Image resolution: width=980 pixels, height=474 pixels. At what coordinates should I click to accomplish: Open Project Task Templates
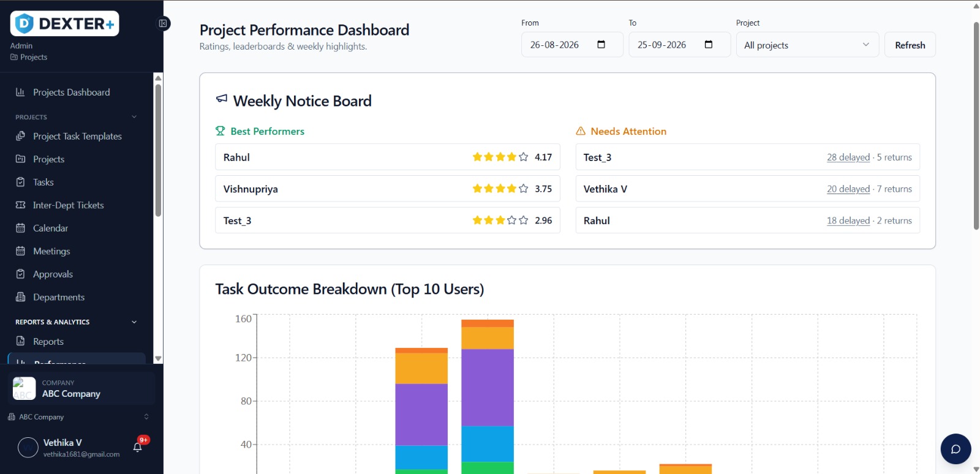click(77, 136)
